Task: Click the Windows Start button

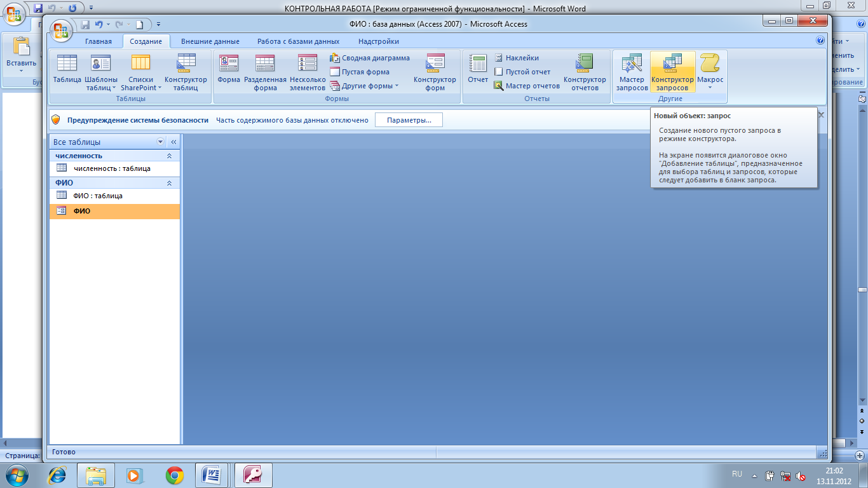Action: tap(15, 475)
